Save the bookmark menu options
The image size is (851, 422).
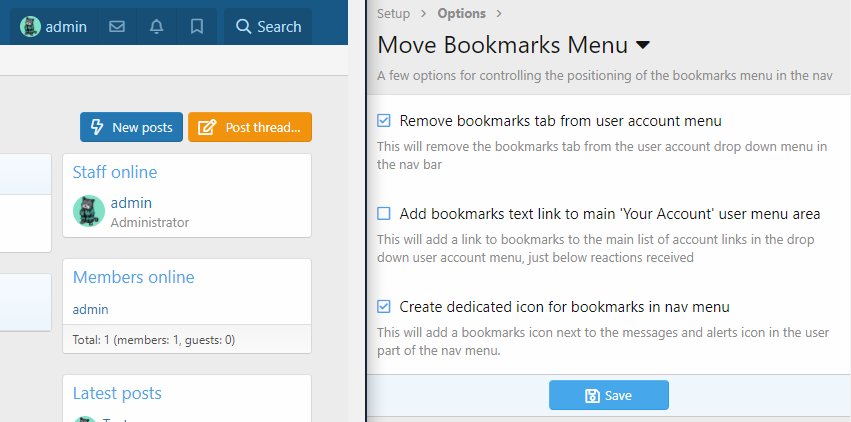[x=608, y=395]
